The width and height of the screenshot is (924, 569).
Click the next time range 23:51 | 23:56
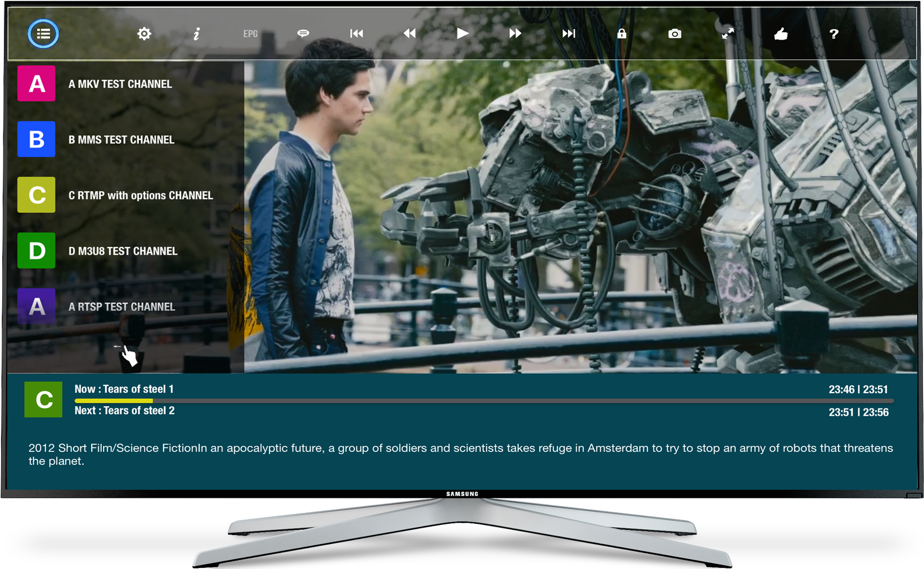pos(858,412)
